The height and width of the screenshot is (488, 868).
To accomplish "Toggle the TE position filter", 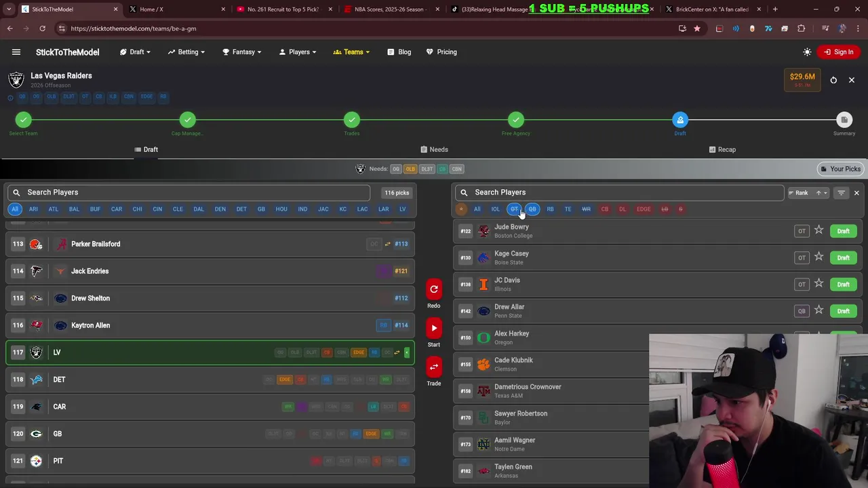I will 568,209.
